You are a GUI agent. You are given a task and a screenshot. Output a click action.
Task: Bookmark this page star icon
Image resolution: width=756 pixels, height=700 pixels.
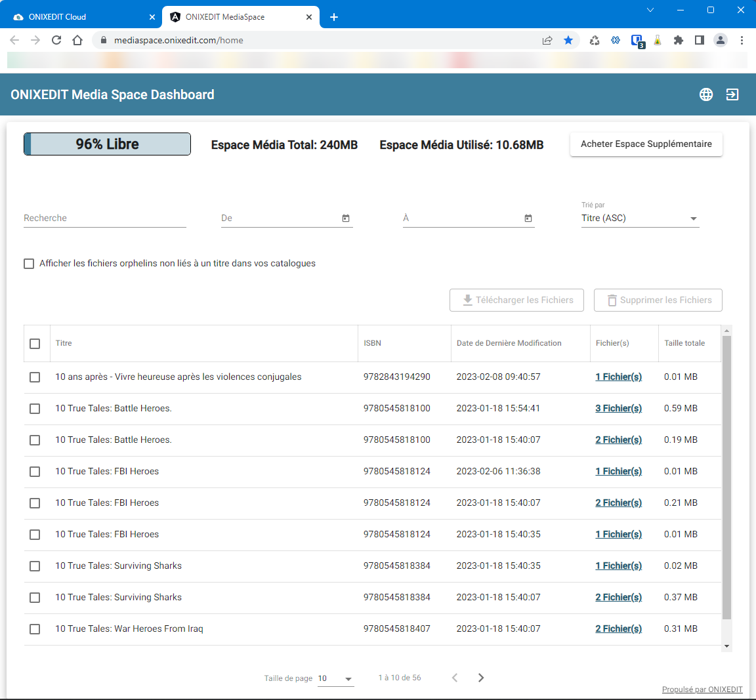click(x=568, y=40)
